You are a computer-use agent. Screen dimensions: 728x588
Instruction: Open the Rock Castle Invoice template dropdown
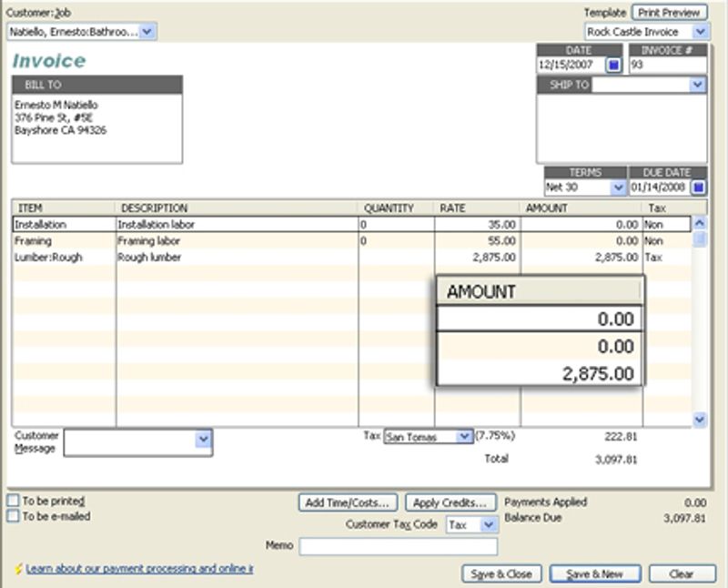(697, 32)
